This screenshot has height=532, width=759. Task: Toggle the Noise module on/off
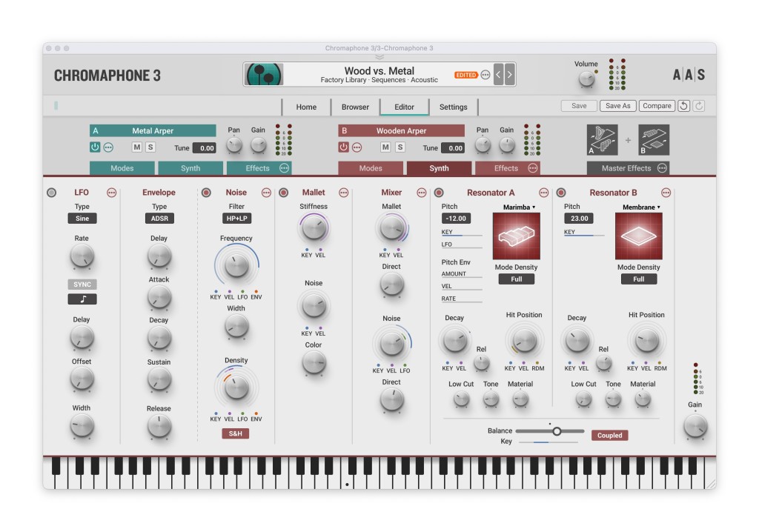(206, 193)
